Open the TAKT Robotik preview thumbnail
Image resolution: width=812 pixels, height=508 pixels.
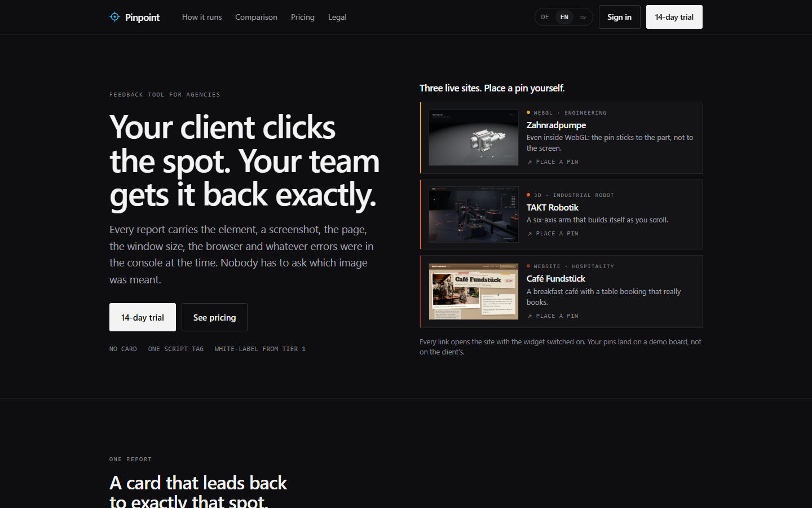pyautogui.click(x=474, y=214)
